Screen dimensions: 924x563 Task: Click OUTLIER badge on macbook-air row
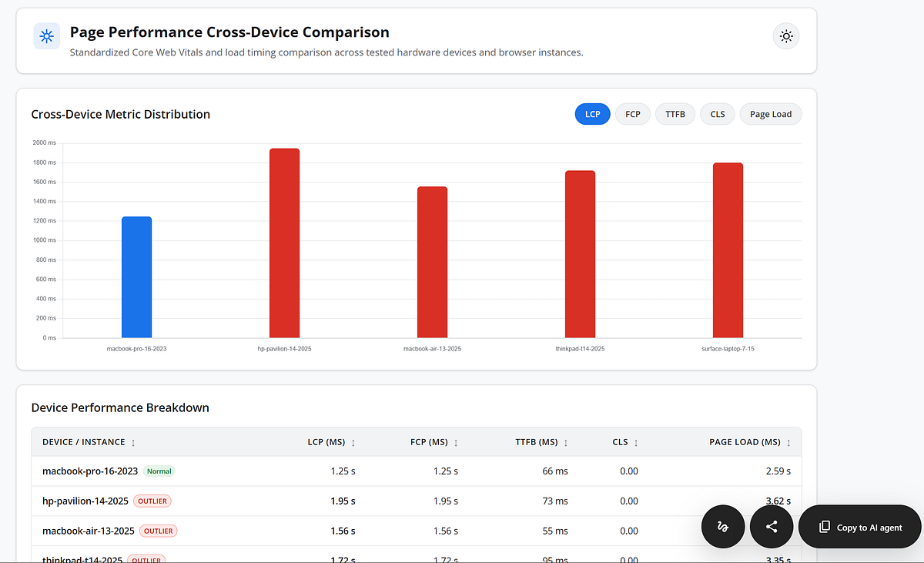click(x=159, y=531)
